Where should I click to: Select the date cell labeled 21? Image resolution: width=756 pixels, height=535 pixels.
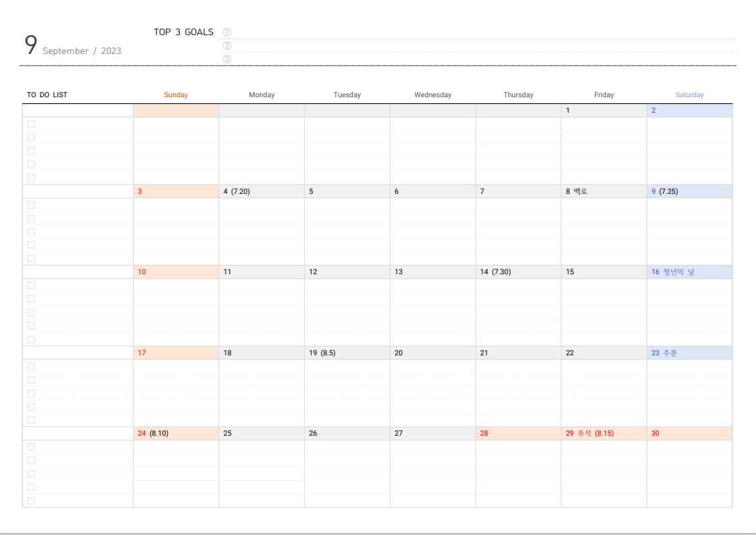518,353
